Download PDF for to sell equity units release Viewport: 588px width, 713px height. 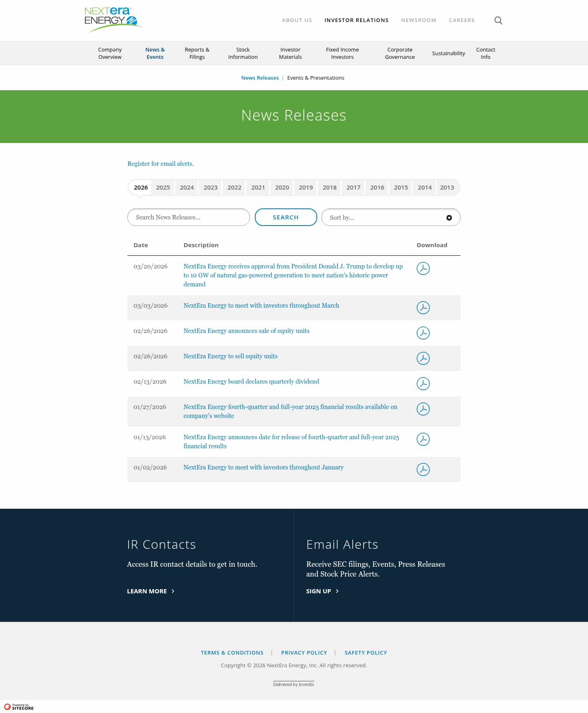coord(423,358)
